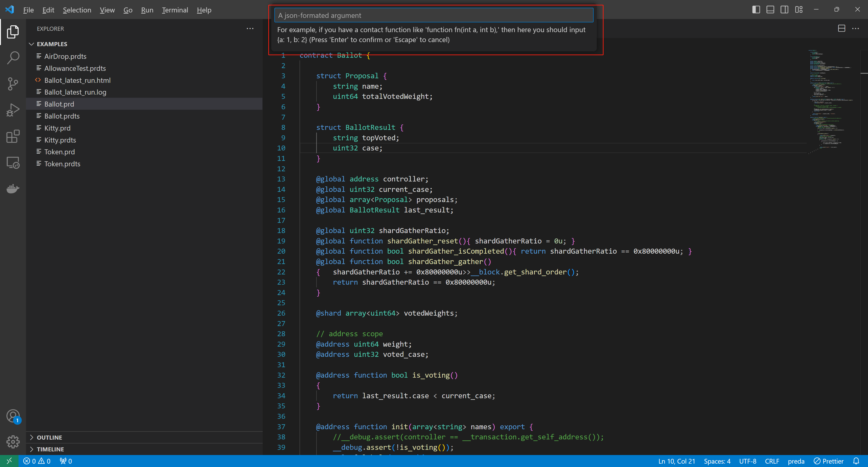Open notifications bell in status bar
868x467 pixels.
856,461
